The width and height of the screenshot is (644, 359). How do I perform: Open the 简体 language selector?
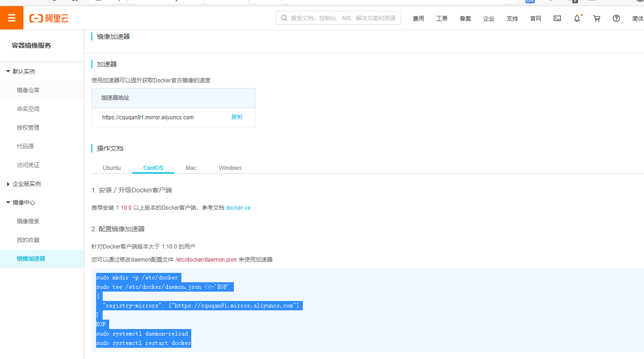[637, 18]
